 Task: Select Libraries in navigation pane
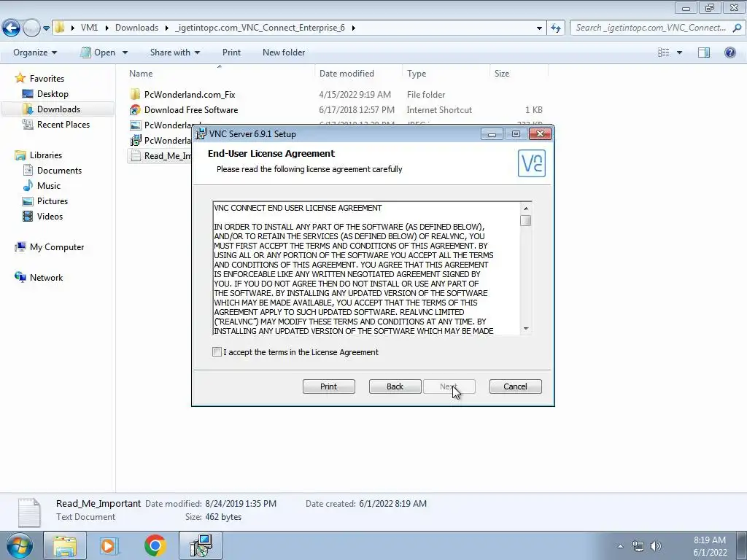(x=46, y=155)
